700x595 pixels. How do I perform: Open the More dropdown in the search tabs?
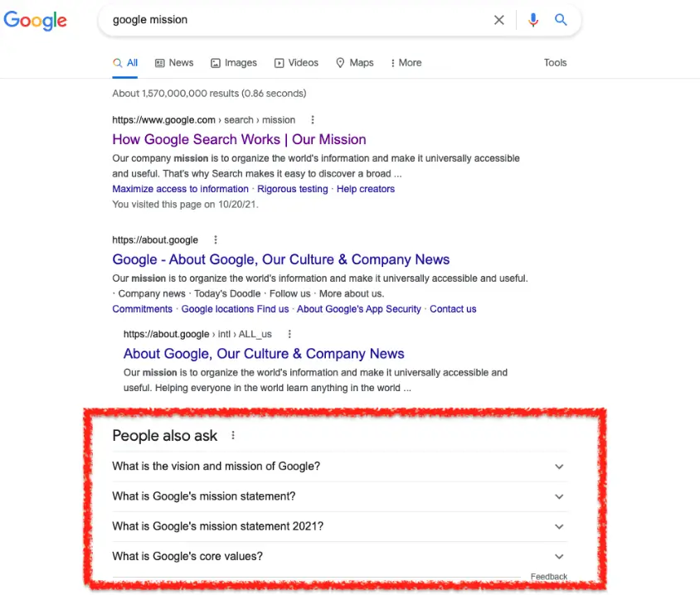[406, 62]
